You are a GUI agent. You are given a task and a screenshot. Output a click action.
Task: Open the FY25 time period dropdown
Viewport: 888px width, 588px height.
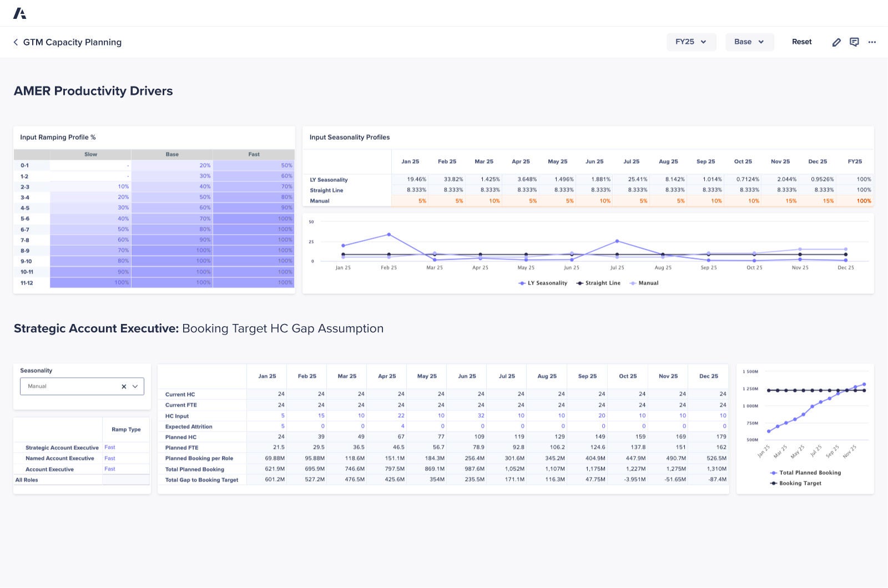(691, 42)
